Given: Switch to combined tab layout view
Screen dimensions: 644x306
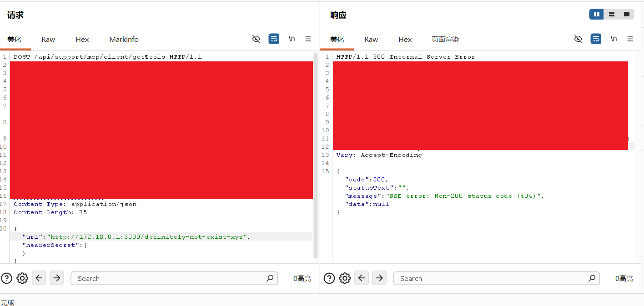Looking at the screenshot, I should [627, 15].
